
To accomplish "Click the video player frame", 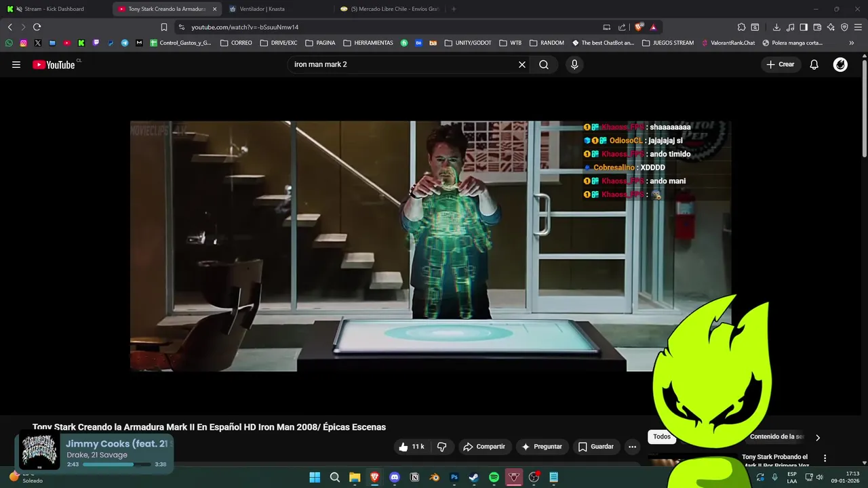I will pyautogui.click(x=431, y=246).
